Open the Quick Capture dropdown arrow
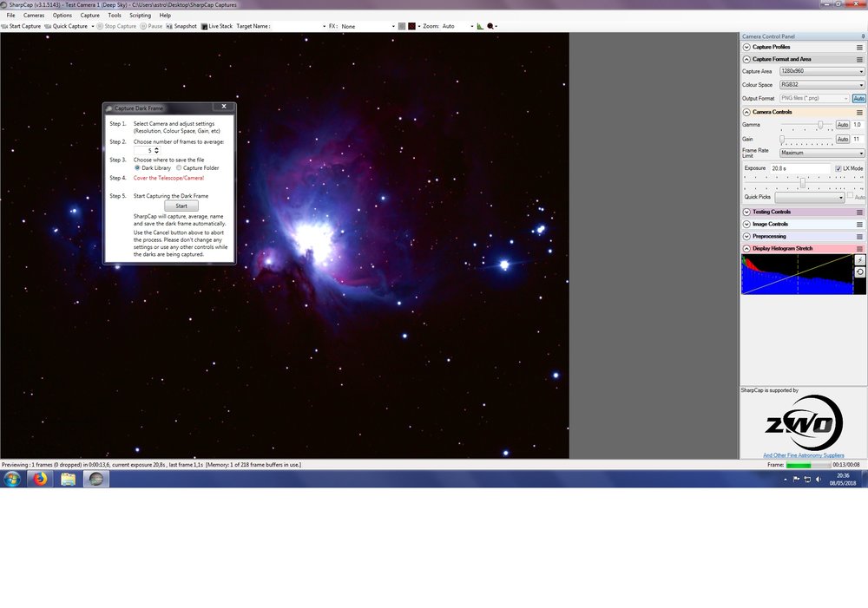This screenshot has height=608, width=868. [93, 26]
